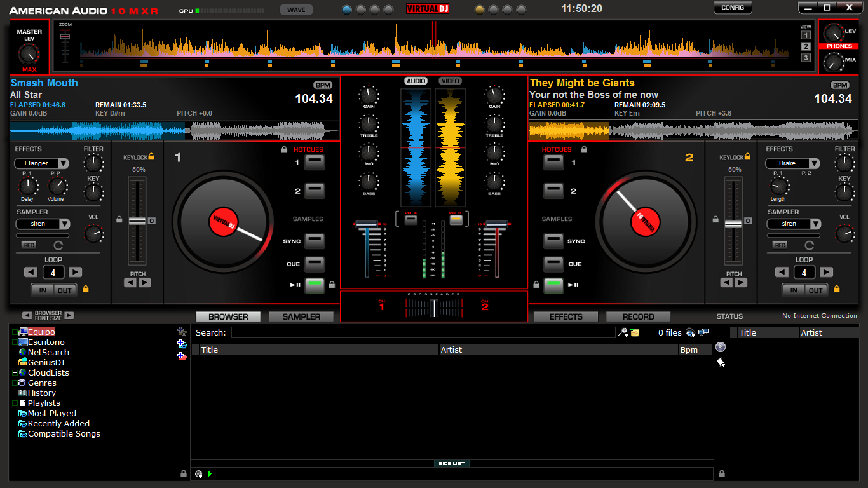Hit the CUE button on deck 1
The width and height of the screenshot is (868, 488).
[x=315, y=264]
